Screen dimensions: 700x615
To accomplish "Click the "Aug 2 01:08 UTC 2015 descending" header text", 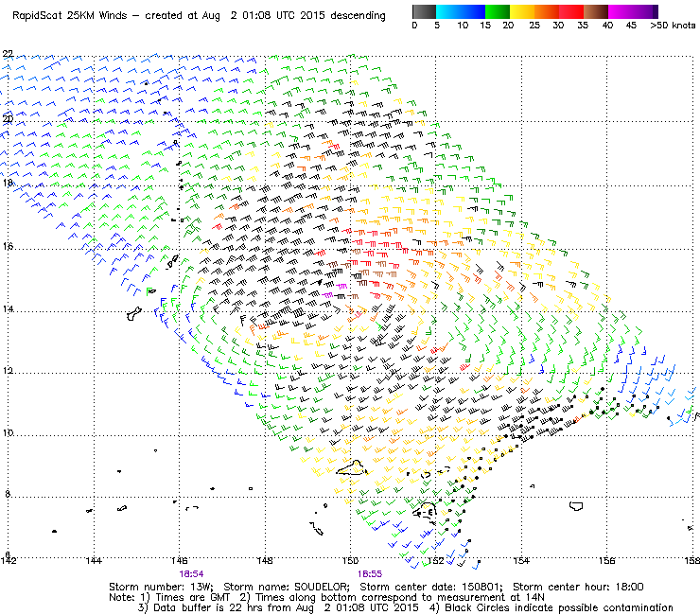I will tap(294, 16).
